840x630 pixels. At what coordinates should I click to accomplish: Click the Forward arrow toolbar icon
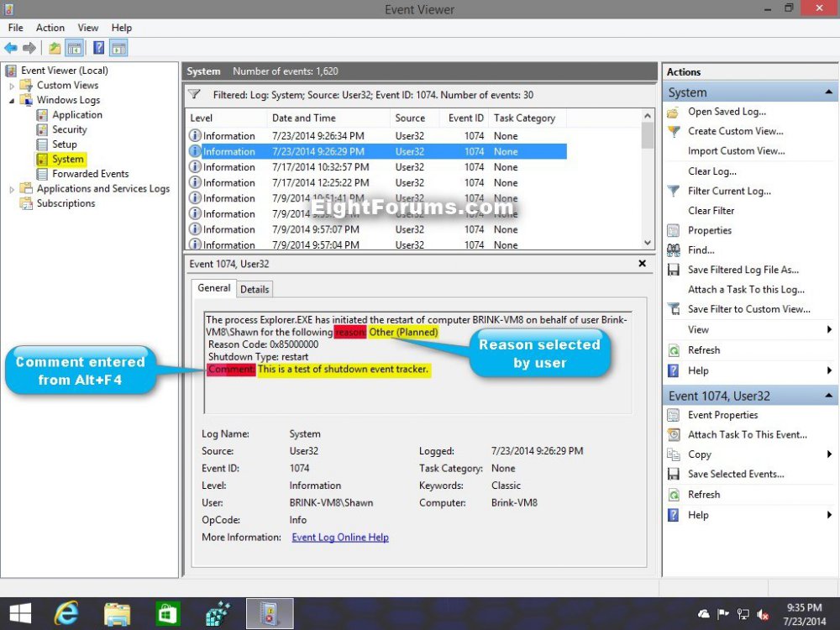click(x=29, y=48)
